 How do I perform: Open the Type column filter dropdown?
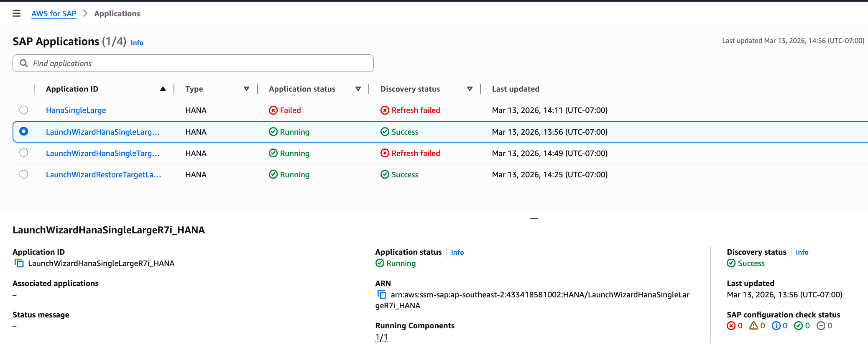(x=247, y=89)
